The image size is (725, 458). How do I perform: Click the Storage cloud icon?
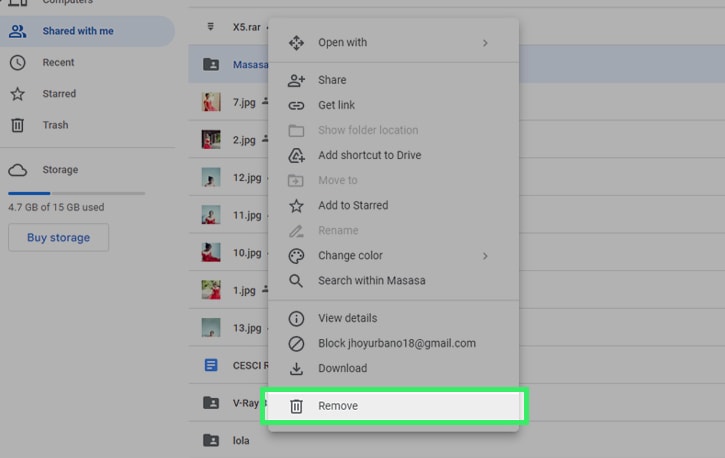[x=18, y=170]
